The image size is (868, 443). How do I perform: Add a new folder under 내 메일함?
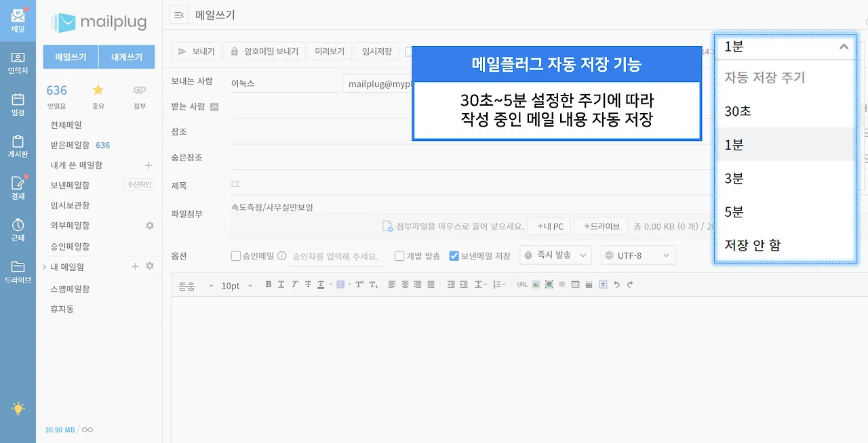[x=135, y=266]
